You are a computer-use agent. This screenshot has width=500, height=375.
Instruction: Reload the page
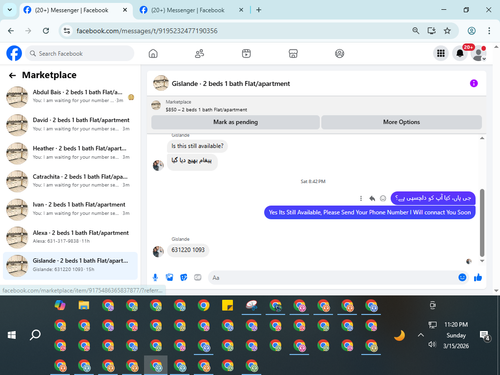pos(46,31)
